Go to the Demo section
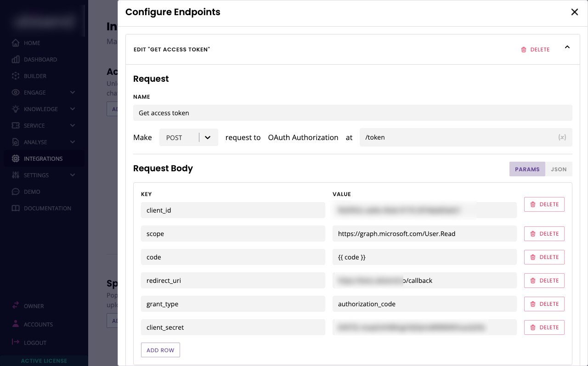588x366 pixels. tap(32, 191)
